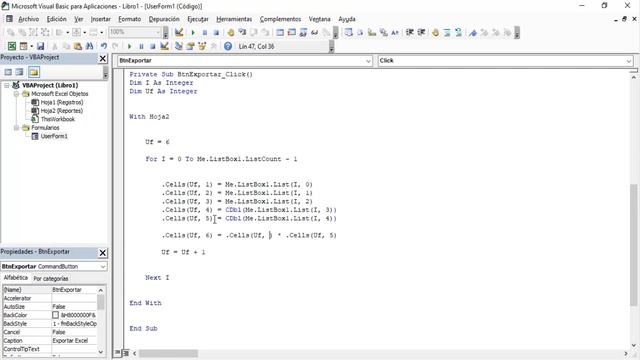This screenshot has height=360, width=640.
Task: Pause execution with Break icon in Standard toolbar
Action: (x=141, y=46)
